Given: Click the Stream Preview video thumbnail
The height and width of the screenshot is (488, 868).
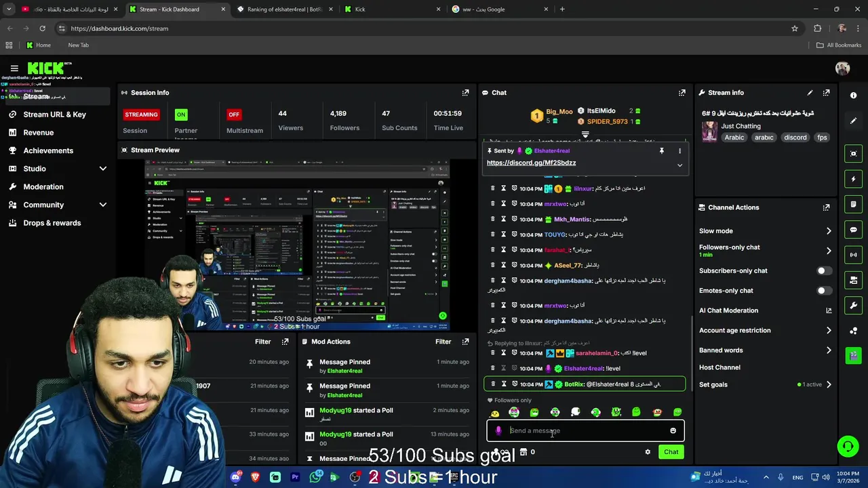Looking at the screenshot, I should click(x=297, y=245).
